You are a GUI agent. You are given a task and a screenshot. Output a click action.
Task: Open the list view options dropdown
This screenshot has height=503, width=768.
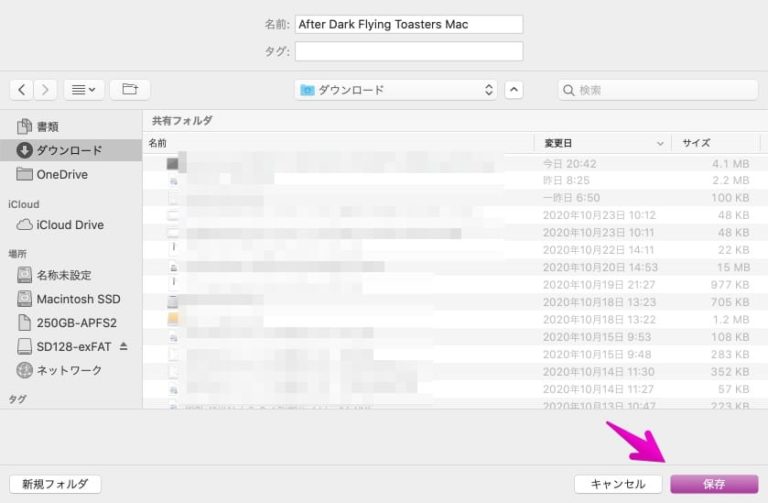point(84,90)
